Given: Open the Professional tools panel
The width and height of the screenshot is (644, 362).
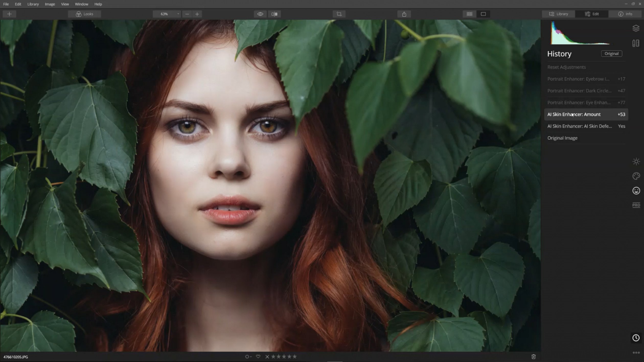Looking at the screenshot, I should 636,205.
